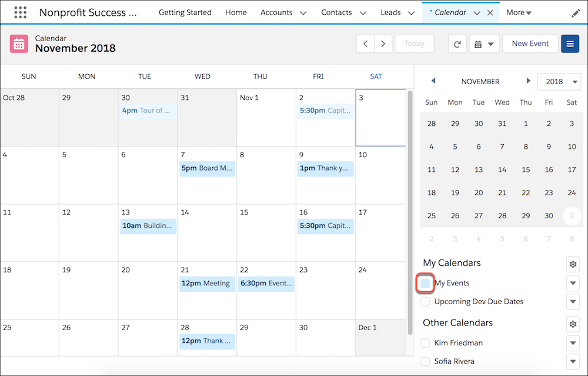
Task: Select the Nov 26 day cell
Action: coord(89,337)
